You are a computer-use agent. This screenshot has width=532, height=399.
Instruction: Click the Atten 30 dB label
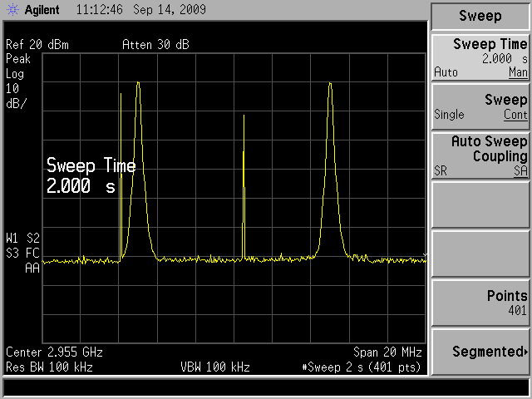coord(155,45)
